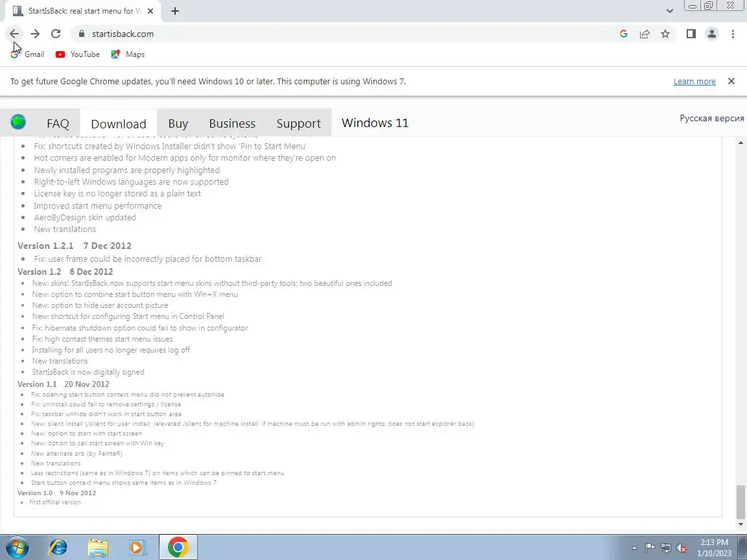Image resolution: width=747 pixels, height=560 pixels.
Task: Click 'New alternate orb (by PainteR)' line
Action: pos(77,453)
